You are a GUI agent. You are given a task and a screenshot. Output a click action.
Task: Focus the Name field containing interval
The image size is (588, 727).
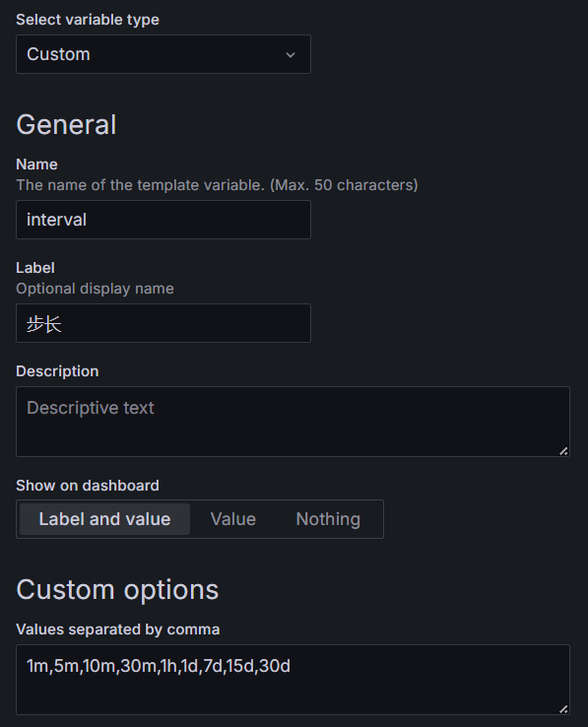click(x=163, y=220)
